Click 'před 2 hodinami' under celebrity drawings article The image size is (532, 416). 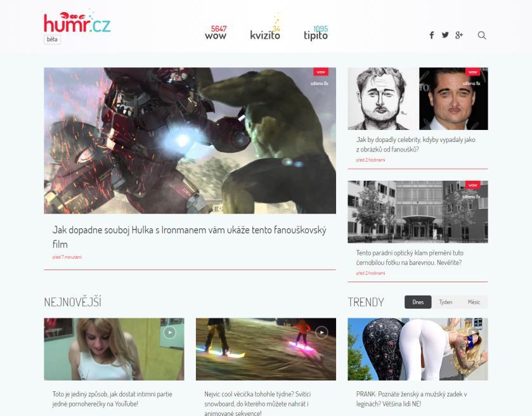click(370, 160)
